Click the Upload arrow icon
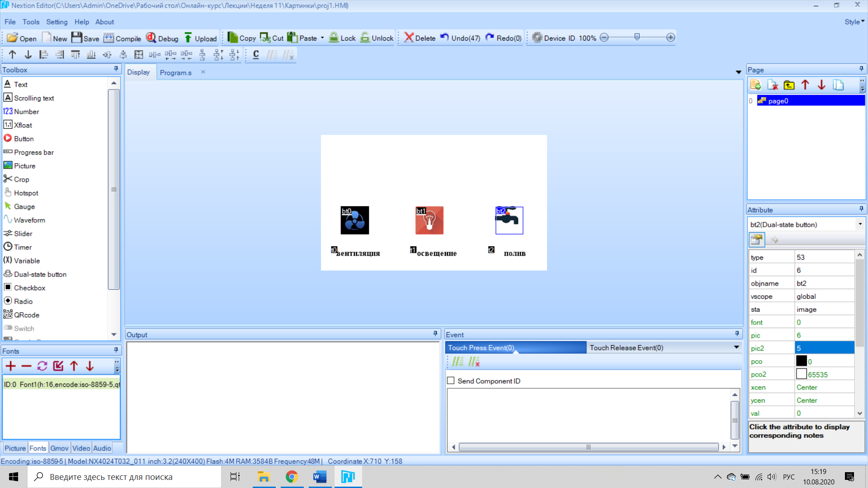868x488 pixels. tap(188, 38)
